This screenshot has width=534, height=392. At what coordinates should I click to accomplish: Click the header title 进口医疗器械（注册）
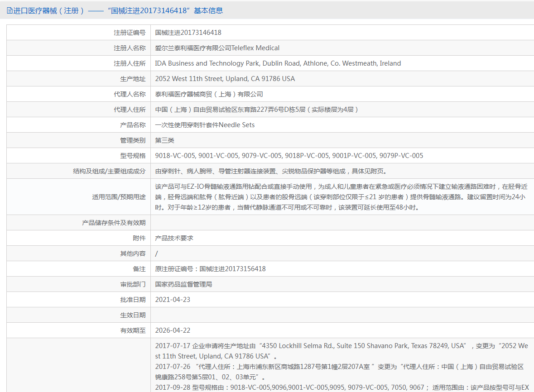tap(49, 10)
